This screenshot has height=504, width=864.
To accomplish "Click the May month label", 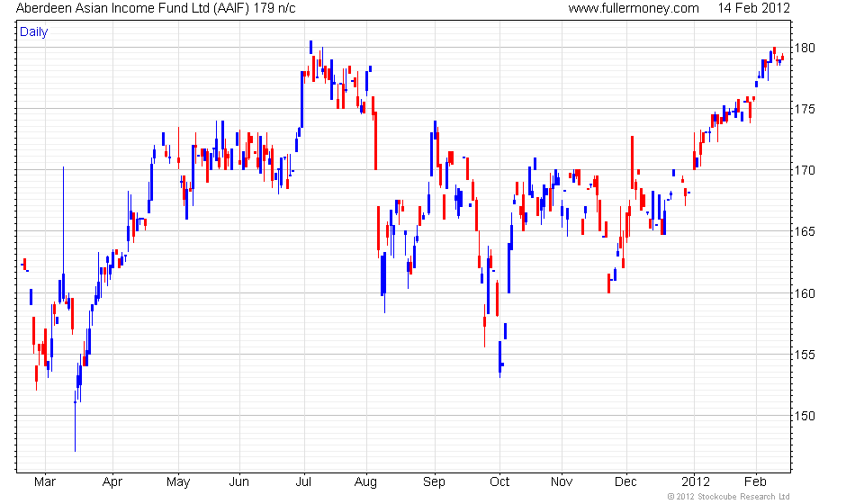I will click(178, 482).
